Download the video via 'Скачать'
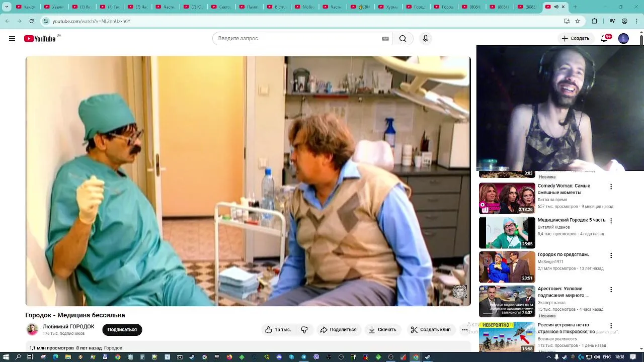The image size is (644, 362). 382,330
